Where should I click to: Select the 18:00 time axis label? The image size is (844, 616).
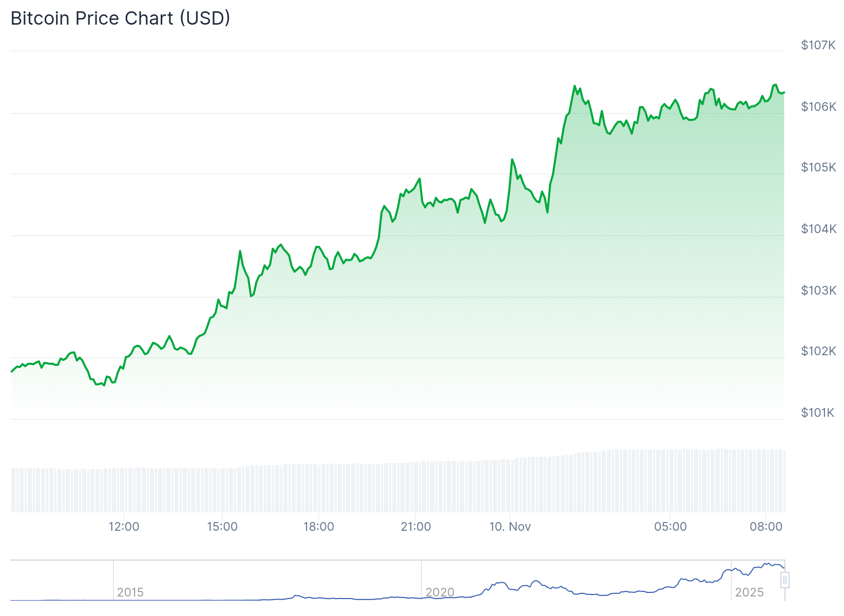[319, 527]
